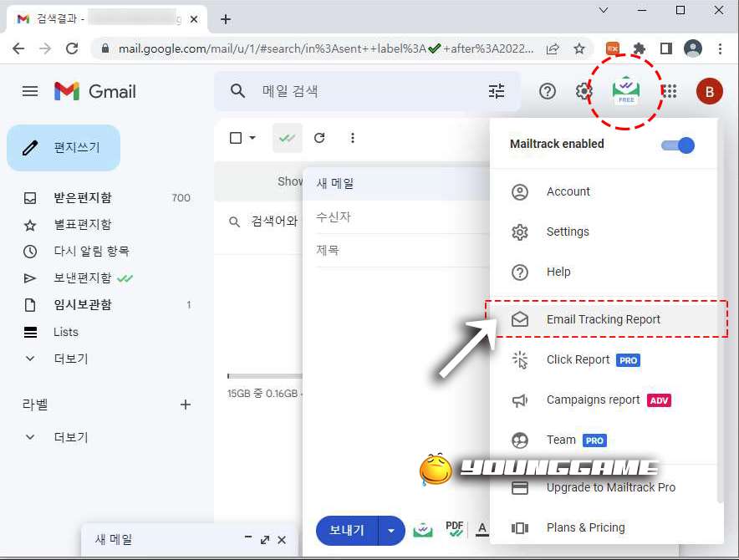Close the minimized new mail window
The width and height of the screenshot is (739, 560).
click(x=282, y=540)
